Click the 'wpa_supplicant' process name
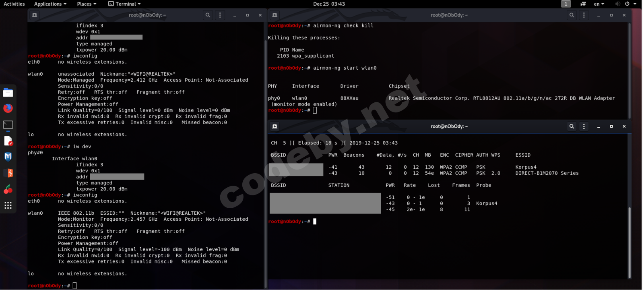 (313, 56)
